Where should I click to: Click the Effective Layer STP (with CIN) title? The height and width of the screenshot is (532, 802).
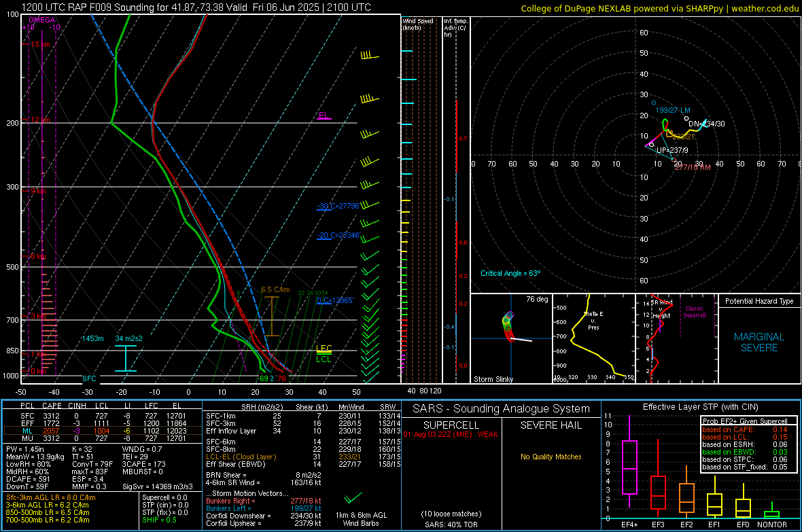pos(700,407)
